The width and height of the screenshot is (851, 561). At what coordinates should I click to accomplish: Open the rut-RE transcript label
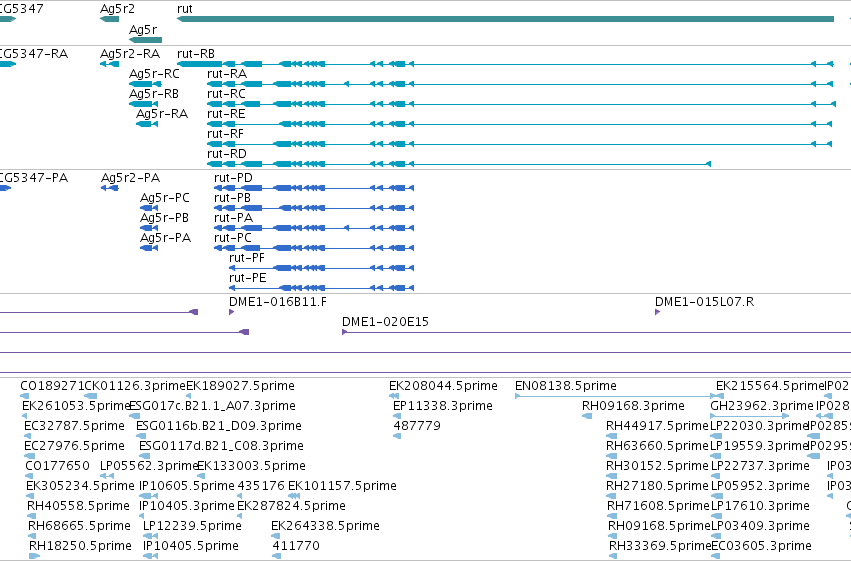coord(226,114)
